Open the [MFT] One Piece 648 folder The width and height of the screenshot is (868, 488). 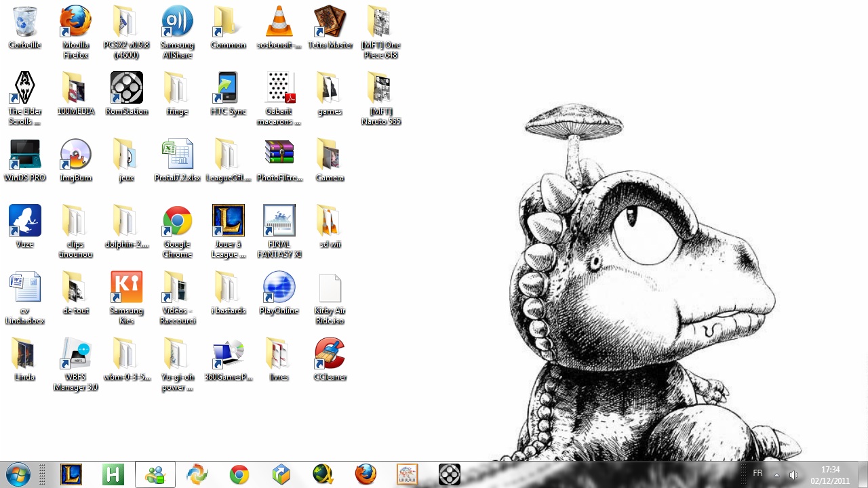pyautogui.click(x=381, y=32)
